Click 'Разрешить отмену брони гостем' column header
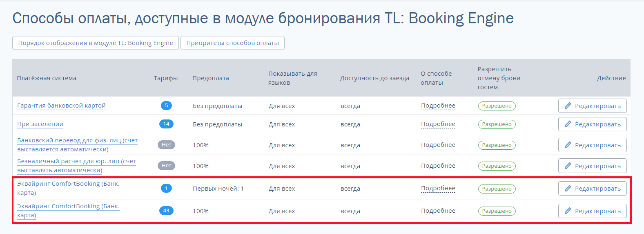 499,78
